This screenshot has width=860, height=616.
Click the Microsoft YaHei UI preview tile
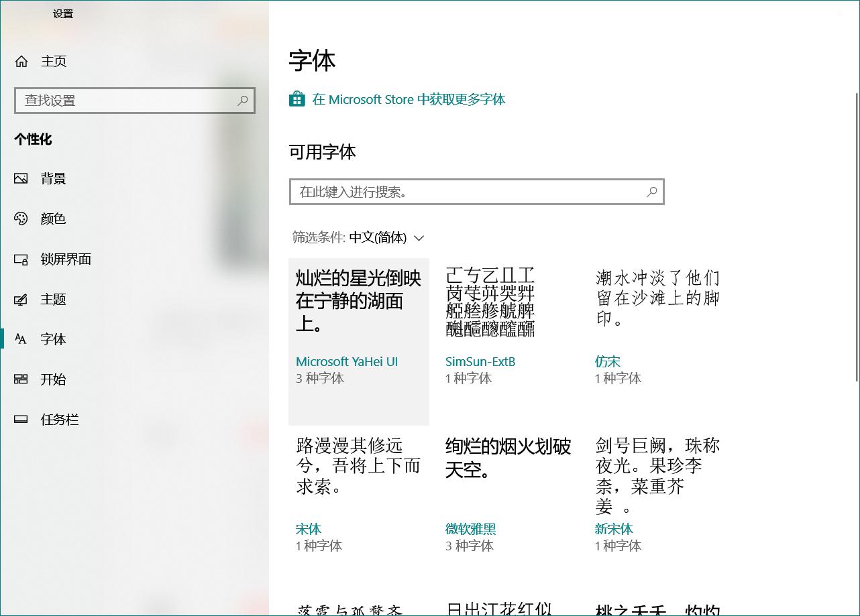click(358, 308)
